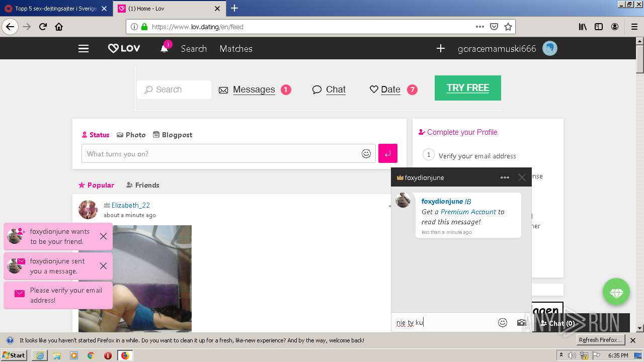Image resolution: width=644 pixels, height=362 pixels.
Task: Toggle the sidebar view icon
Action: tap(599, 27)
